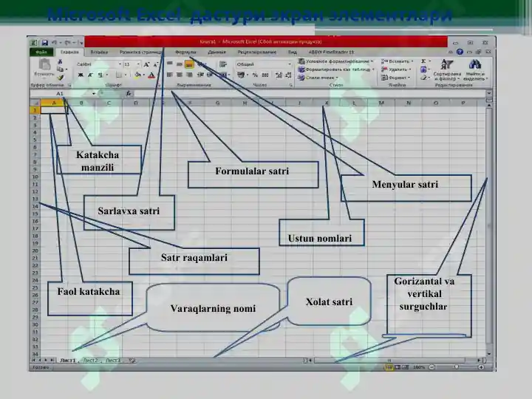The image size is (532, 399).
Task: Click the Вставить cells button in Ячейки group
Action: pyautogui.click(x=397, y=61)
